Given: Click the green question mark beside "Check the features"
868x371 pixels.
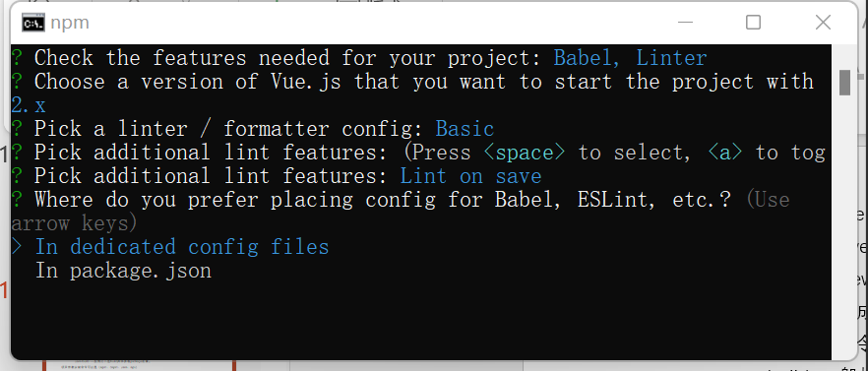Looking at the screenshot, I should click(x=17, y=58).
